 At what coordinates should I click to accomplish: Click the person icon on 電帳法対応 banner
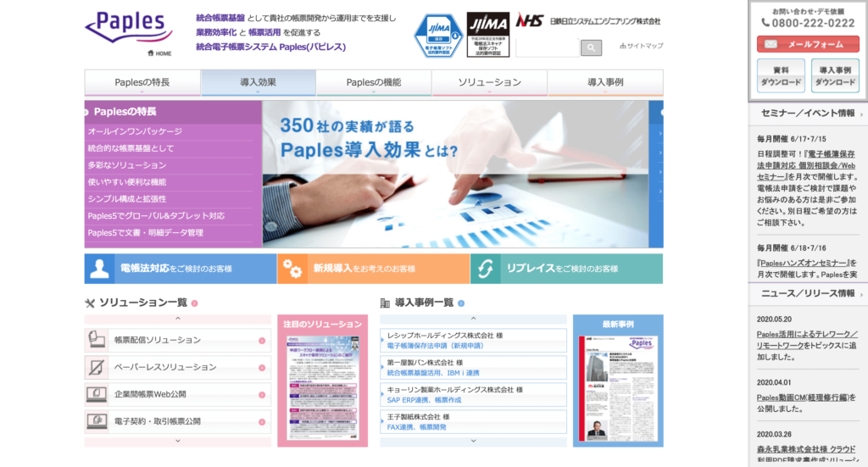click(100, 269)
